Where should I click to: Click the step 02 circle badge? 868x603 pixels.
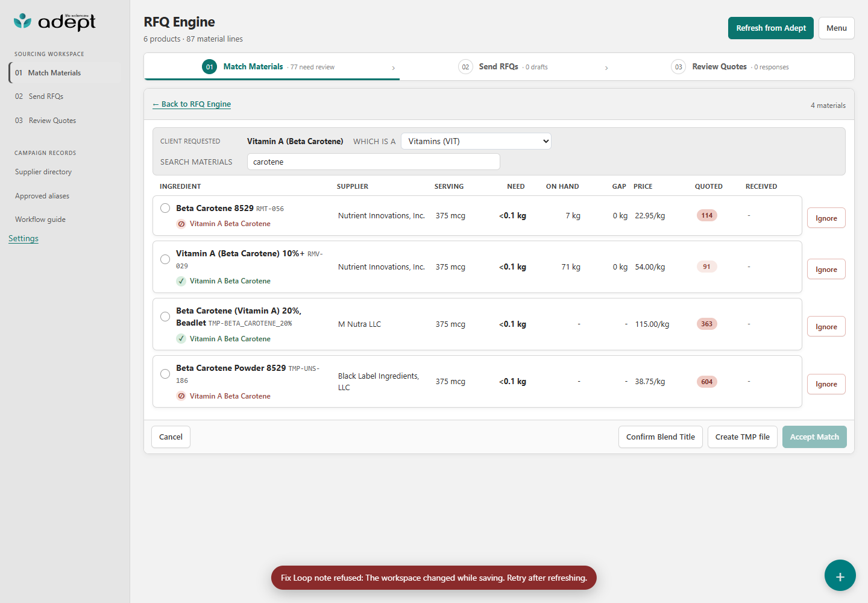(465, 67)
